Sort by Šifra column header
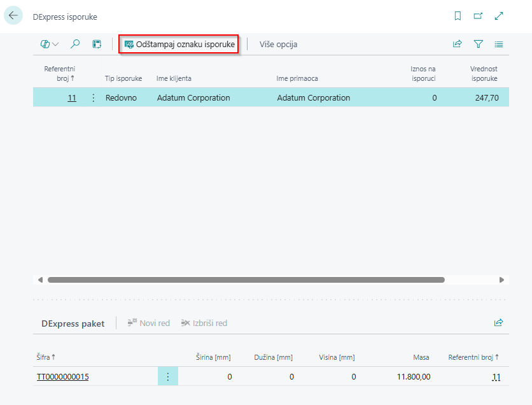This screenshot has width=532, height=405. tap(45, 357)
